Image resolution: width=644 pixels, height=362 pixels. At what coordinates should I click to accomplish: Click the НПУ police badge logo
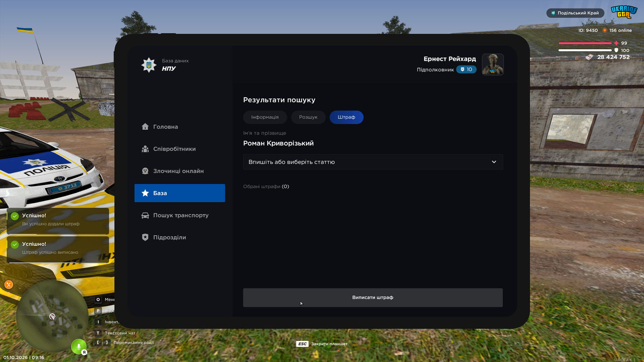(x=148, y=65)
